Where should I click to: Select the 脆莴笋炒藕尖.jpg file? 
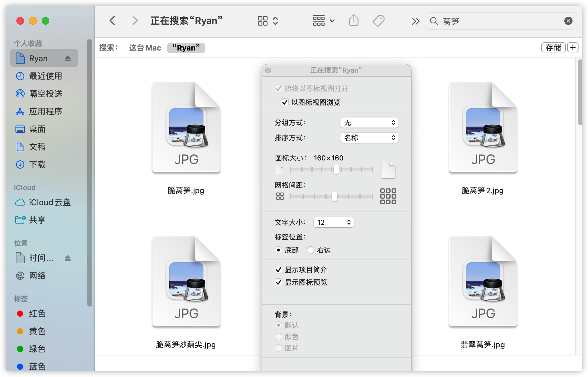[x=186, y=284]
